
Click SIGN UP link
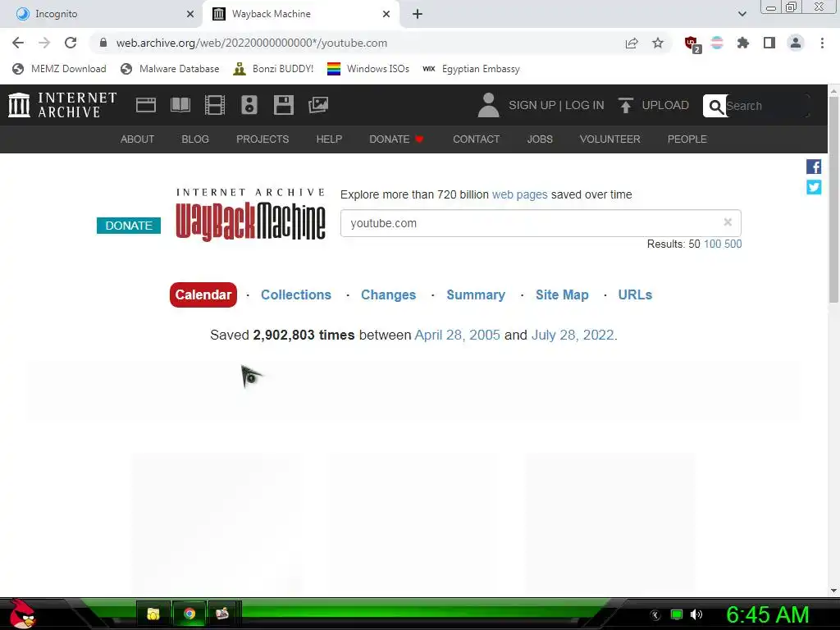coord(532,105)
